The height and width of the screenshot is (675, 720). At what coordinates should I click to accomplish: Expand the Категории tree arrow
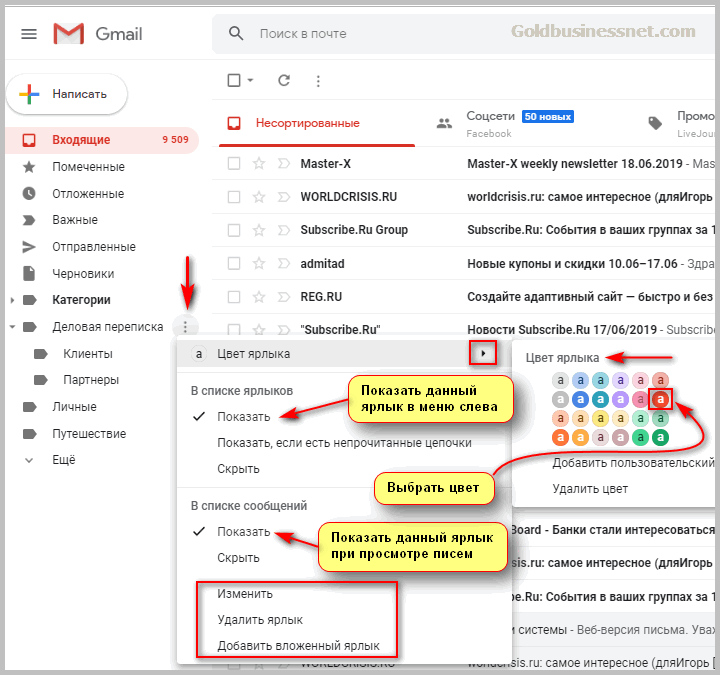pos(12,300)
